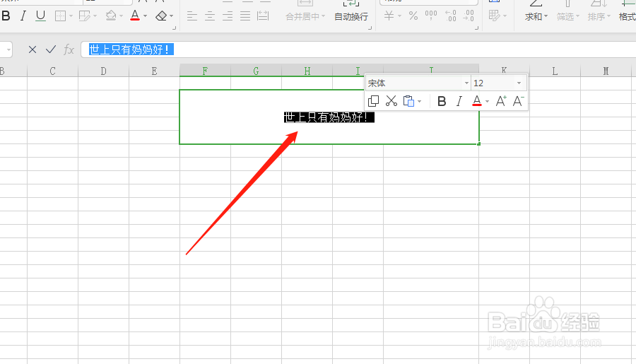This screenshot has height=364, width=636.
Task: Select the draw border pencil tool
Action: click(84, 16)
